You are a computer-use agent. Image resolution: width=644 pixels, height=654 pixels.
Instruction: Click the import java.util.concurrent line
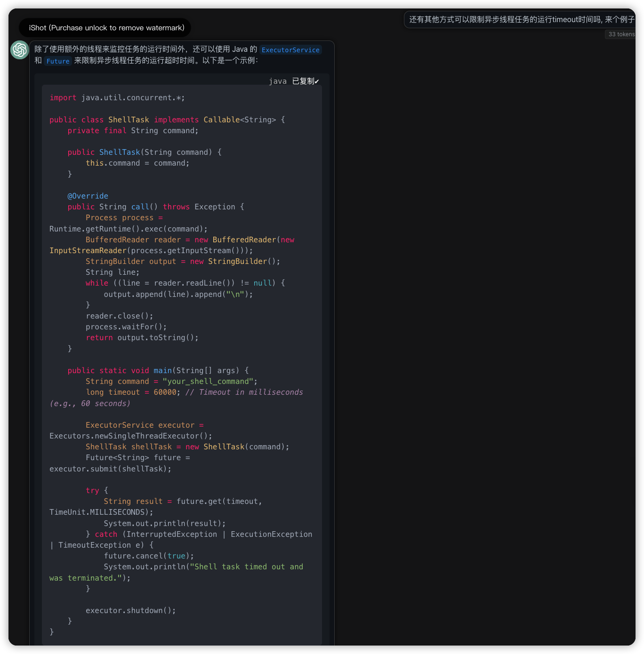(x=117, y=97)
